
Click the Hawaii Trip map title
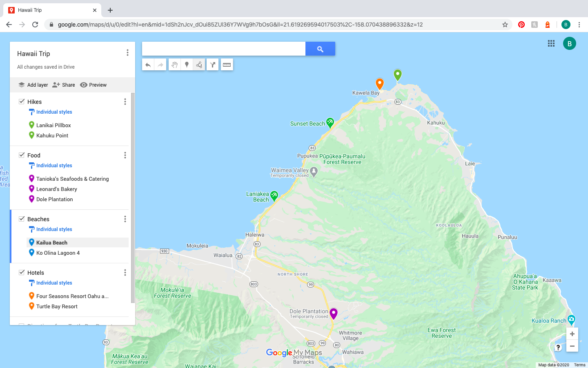coord(33,54)
